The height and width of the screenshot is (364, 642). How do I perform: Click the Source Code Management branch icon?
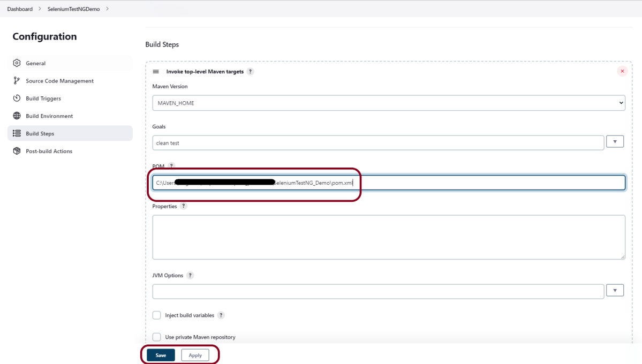point(17,81)
